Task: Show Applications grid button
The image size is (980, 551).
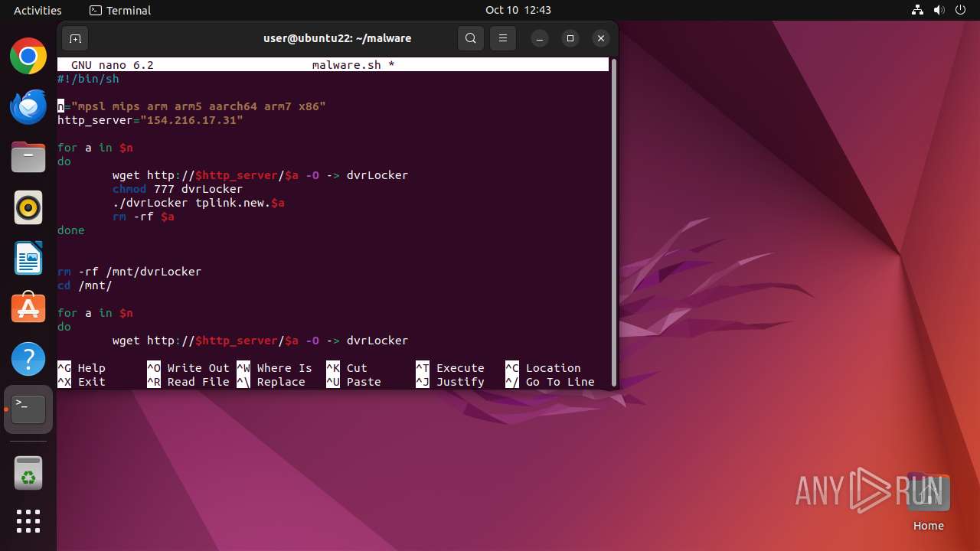Action: (28, 521)
